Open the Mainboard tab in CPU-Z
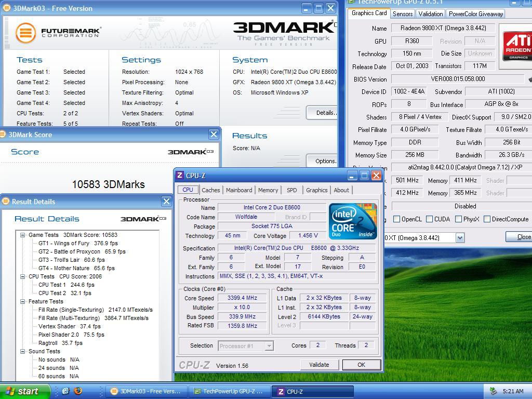 239,190
